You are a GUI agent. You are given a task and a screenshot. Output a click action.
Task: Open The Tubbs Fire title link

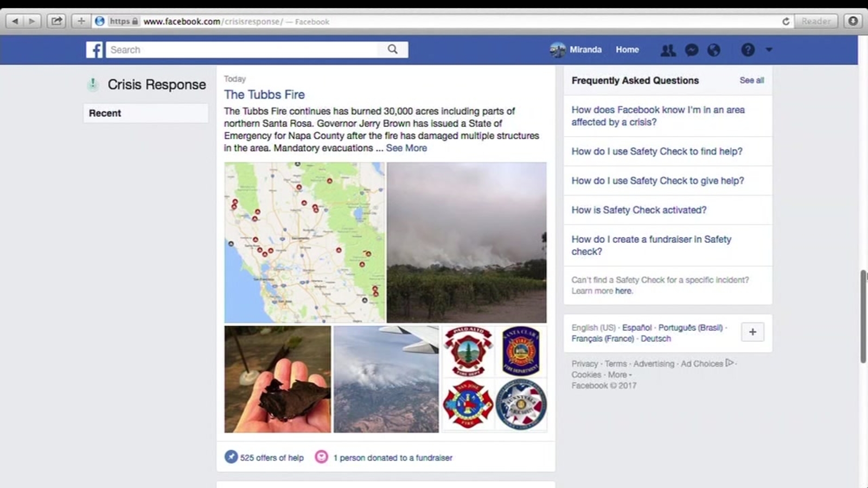(x=264, y=94)
